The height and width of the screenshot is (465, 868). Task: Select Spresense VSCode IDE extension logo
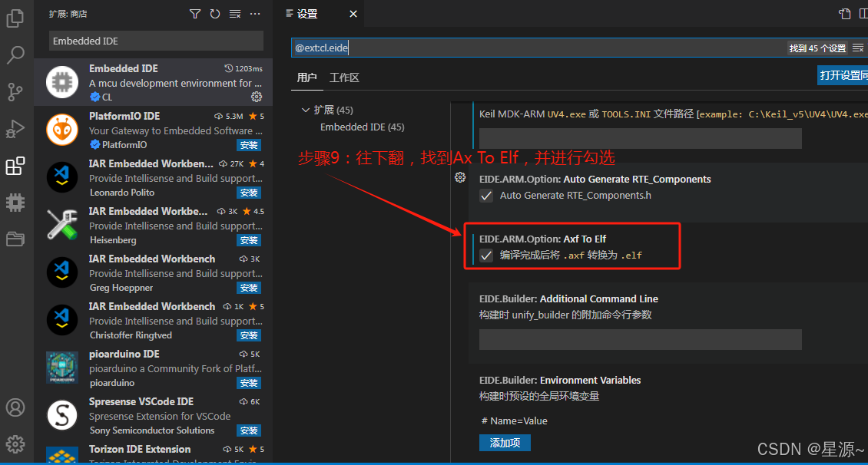pyautogui.click(x=62, y=415)
